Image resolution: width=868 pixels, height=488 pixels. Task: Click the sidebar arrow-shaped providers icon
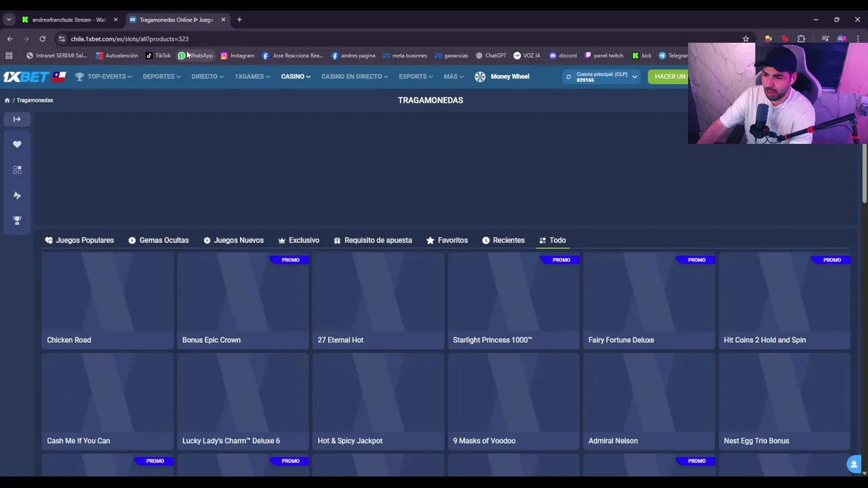[x=17, y=195]
